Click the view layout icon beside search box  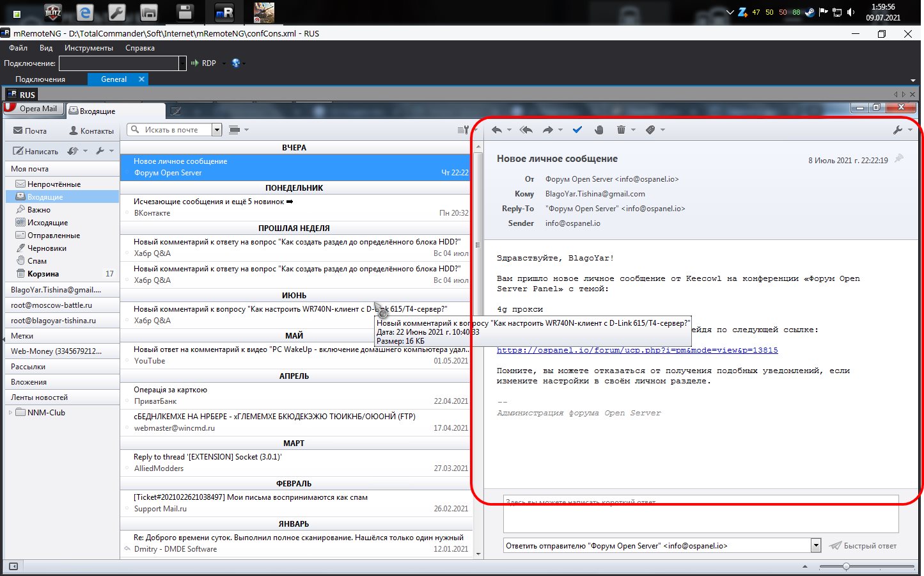(x=235, y=130)
